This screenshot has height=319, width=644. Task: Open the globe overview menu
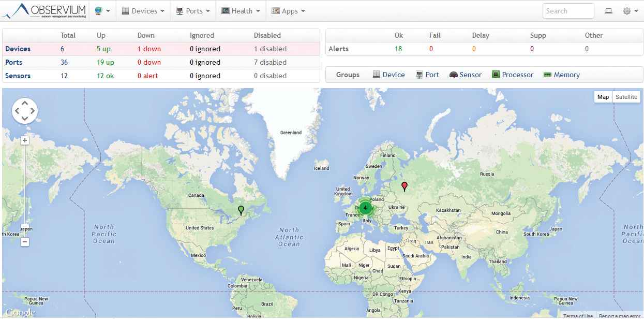tap(102, 11)
